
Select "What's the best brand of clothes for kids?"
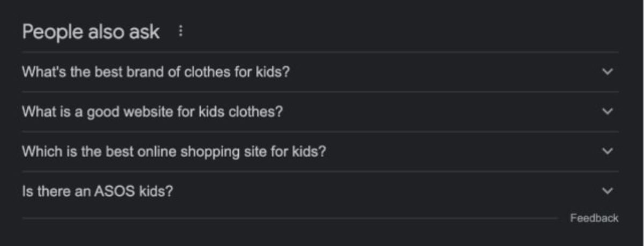156,72
